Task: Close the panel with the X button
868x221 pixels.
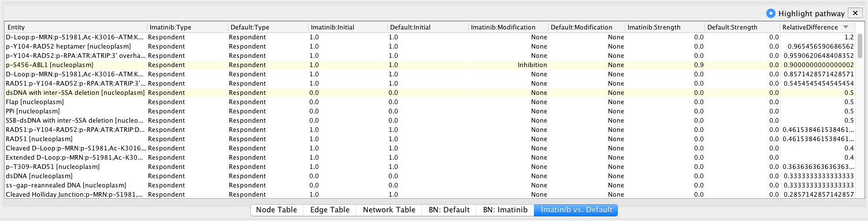Action: (855, 13)
